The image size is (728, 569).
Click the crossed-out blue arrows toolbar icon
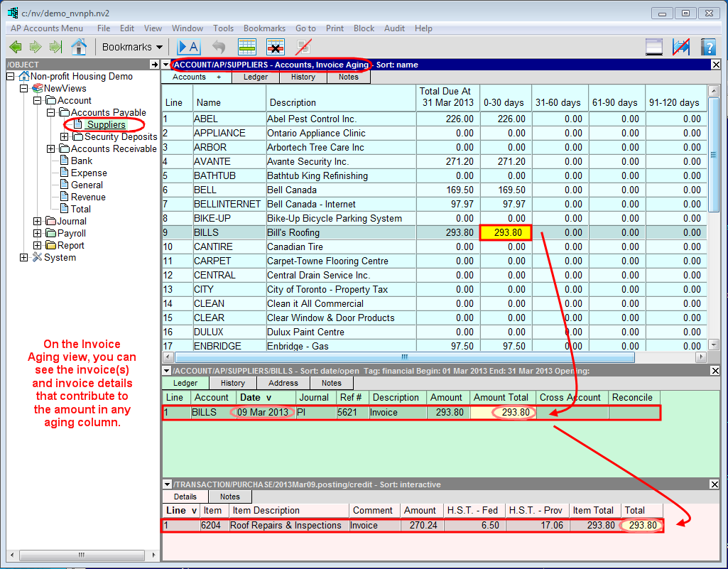coord(681,47)
